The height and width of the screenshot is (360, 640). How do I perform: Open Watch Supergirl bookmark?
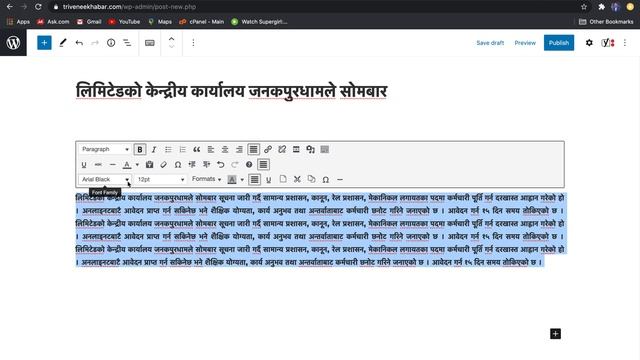(x=259, y=22)
